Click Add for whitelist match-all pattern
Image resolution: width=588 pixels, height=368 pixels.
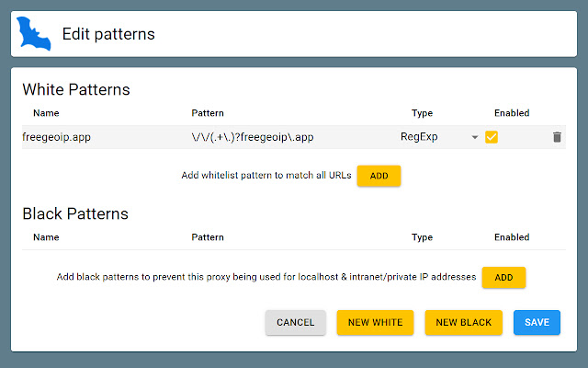(379, 175)
